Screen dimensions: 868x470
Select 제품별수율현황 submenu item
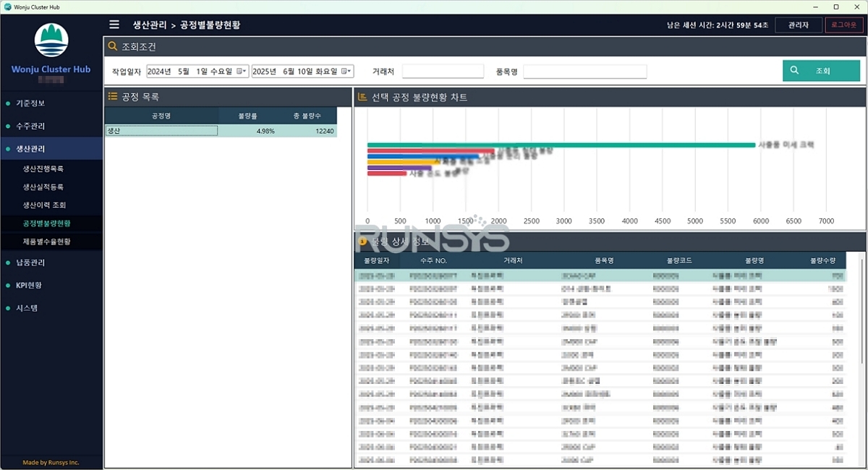coord(46,242)
